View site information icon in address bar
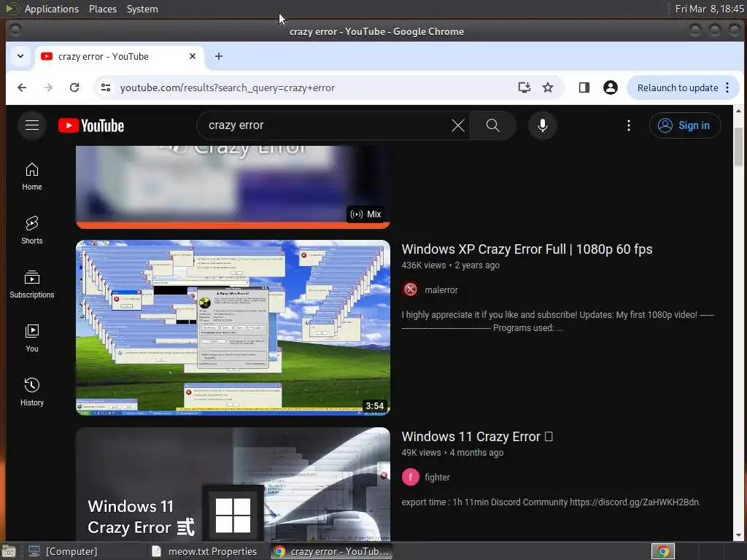Screen dimensions: 747x560 click(x=106, y=87)
